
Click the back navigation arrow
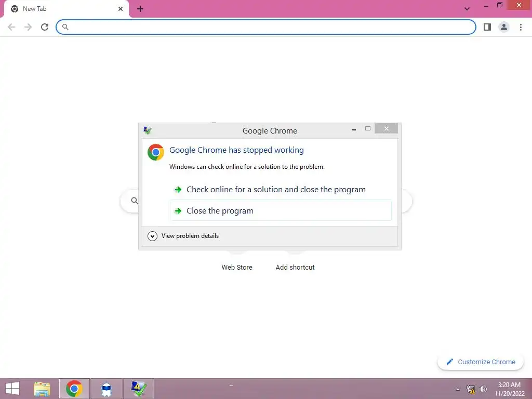[11, 27]
